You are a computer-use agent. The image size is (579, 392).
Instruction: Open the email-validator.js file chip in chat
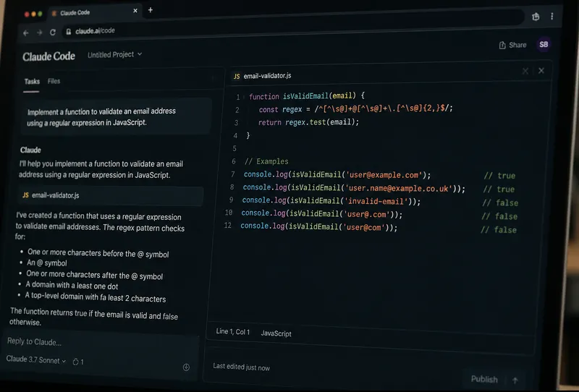tap(111, 195)
